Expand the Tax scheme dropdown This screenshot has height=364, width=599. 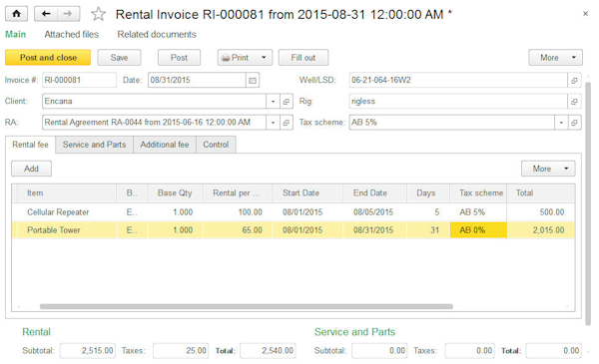pos(561,123)
